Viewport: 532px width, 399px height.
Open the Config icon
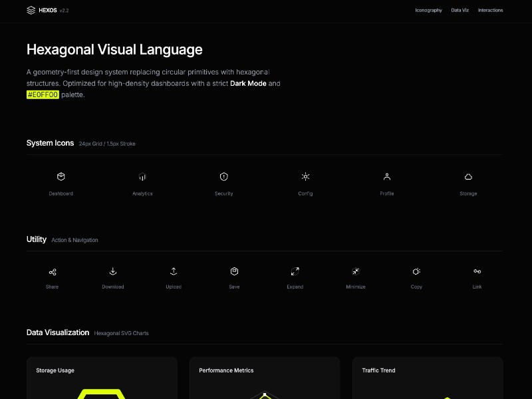(305, 176)
